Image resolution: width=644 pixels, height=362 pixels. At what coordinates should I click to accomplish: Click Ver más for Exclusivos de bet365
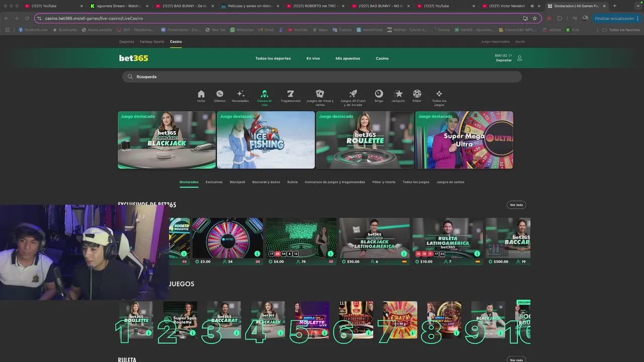point(516,205)
